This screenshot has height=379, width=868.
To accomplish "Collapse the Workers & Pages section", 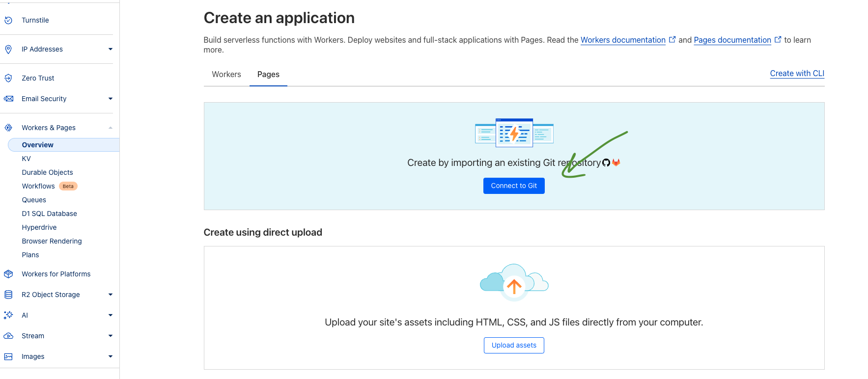I will 111,128.
